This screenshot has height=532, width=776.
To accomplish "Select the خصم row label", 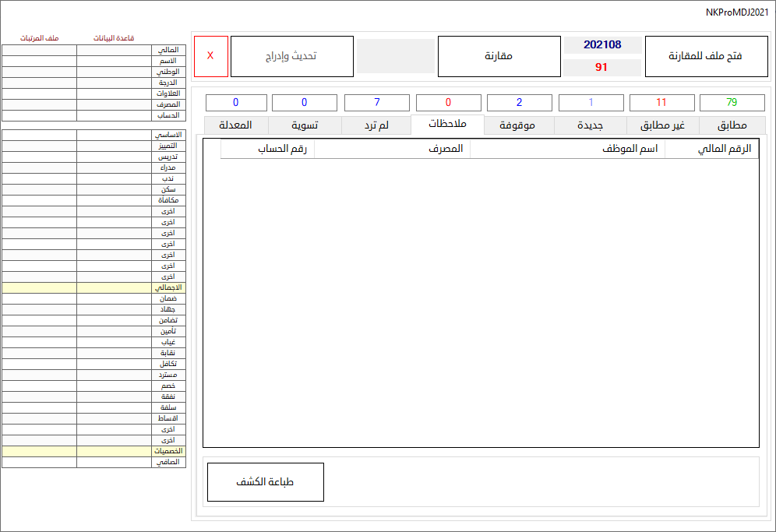I will click(169, 386).
